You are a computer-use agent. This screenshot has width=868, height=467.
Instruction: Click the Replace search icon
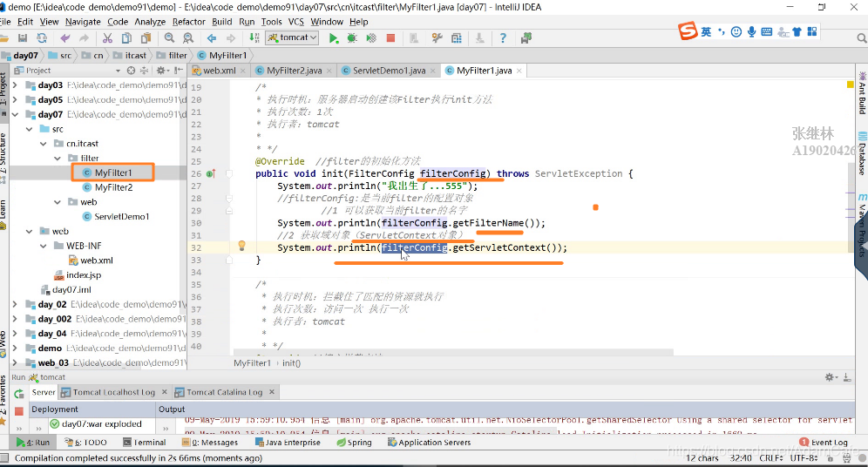point(188,38)
